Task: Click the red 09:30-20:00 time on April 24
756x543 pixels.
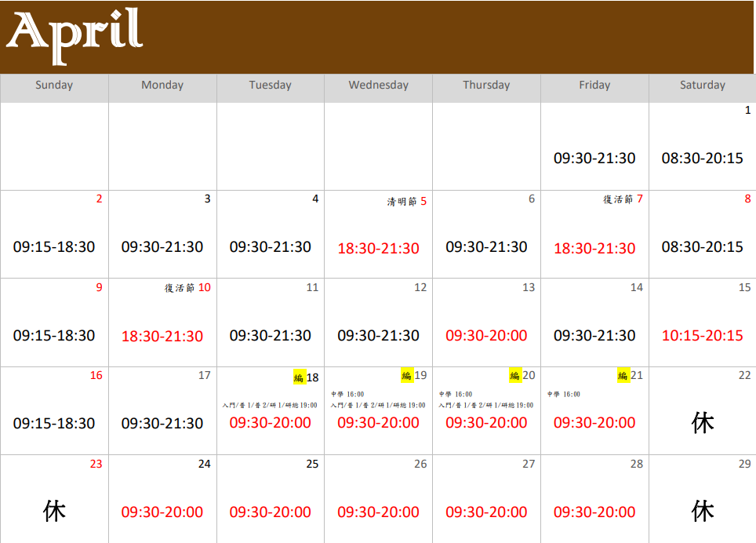Action: 162,512
